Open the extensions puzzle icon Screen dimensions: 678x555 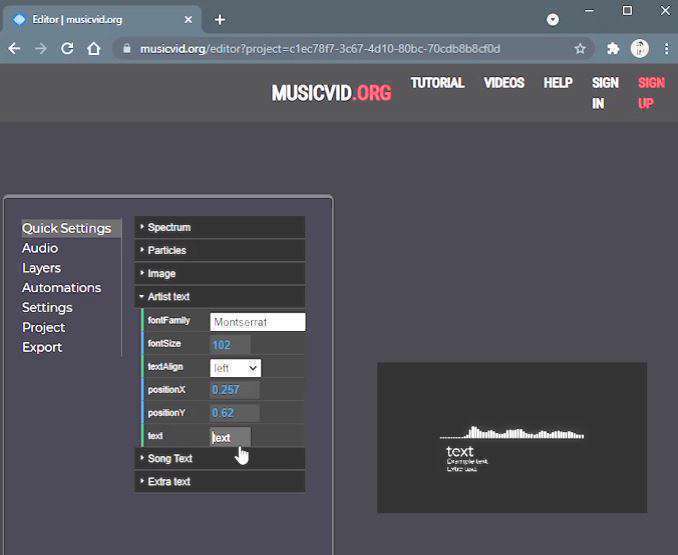click(x=613, y=48)
